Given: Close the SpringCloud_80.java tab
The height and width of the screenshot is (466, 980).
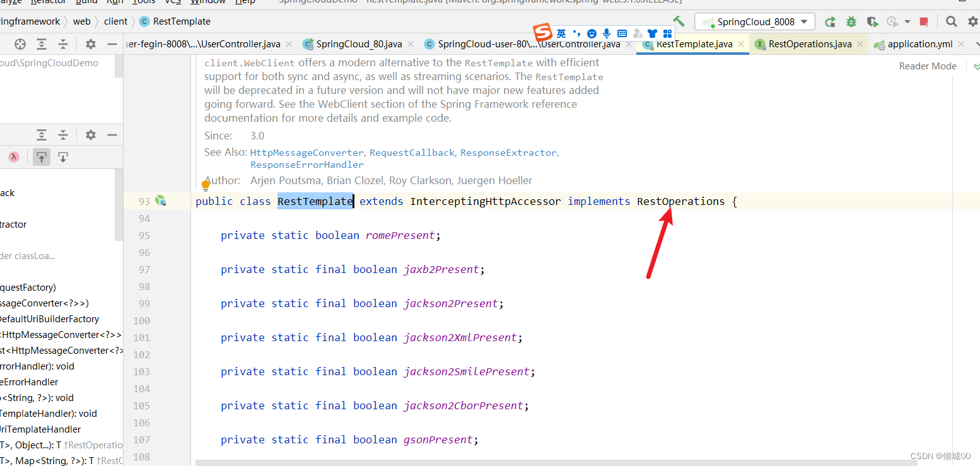Looking at the screenshot, I should (x=411, y=44).
